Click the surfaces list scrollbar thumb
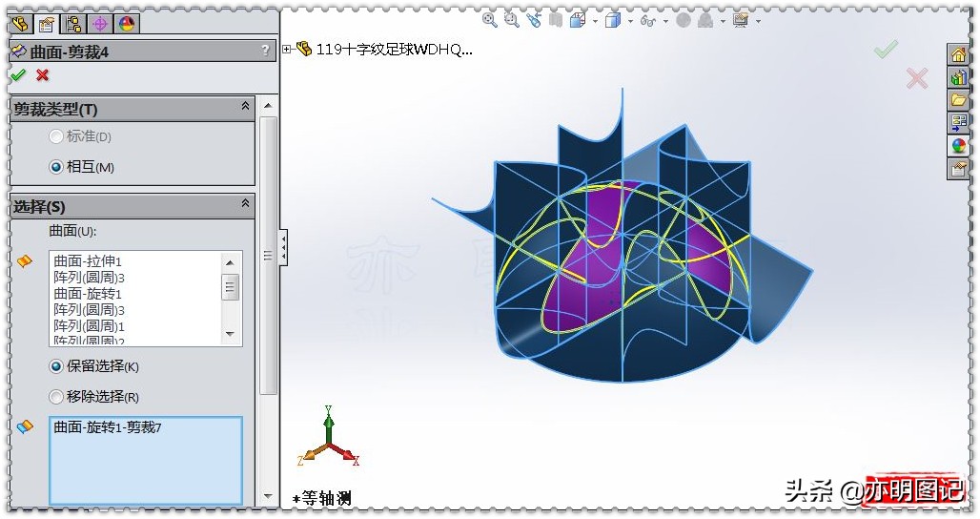This screenshot has width=980, height=519. point(230,286)
